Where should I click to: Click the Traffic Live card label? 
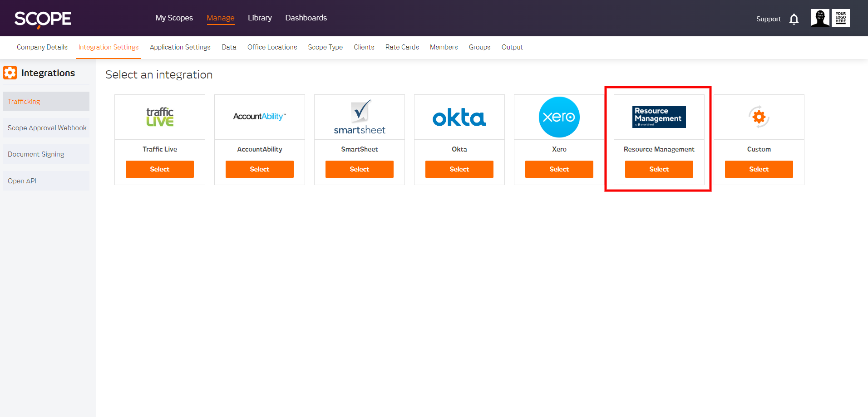point(160,149)
